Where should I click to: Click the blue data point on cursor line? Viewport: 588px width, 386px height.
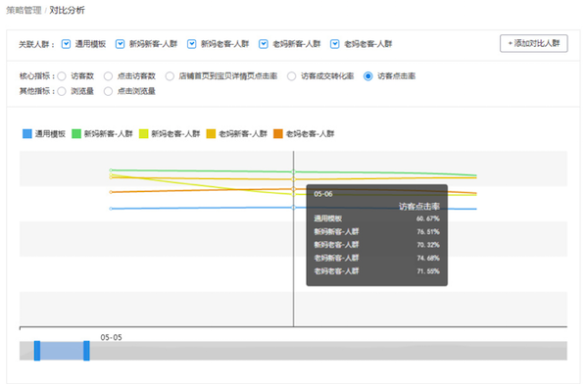294,208
